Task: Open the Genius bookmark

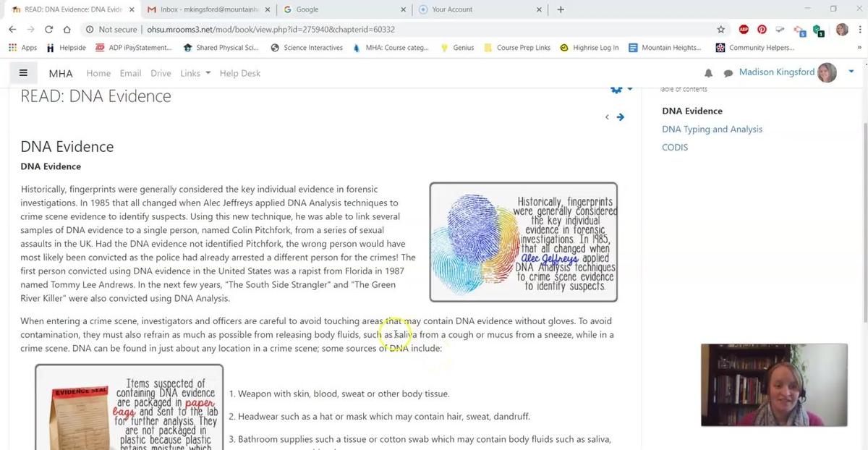Action: click(x=457, y=48)
